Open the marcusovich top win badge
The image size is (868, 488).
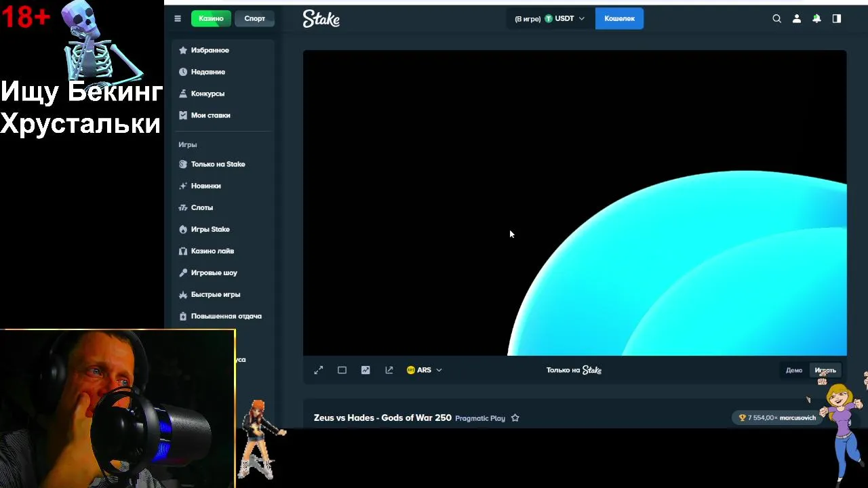pos(776,418)
